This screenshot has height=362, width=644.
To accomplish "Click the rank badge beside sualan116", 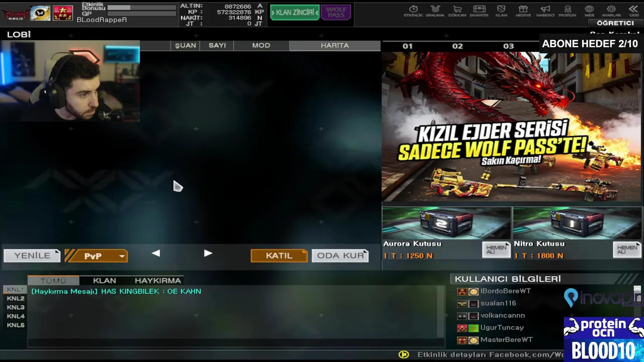I will tap(462, 304).
